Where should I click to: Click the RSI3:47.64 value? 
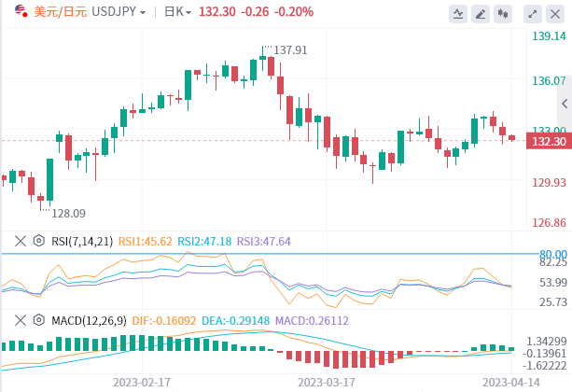tap(264, 241)
